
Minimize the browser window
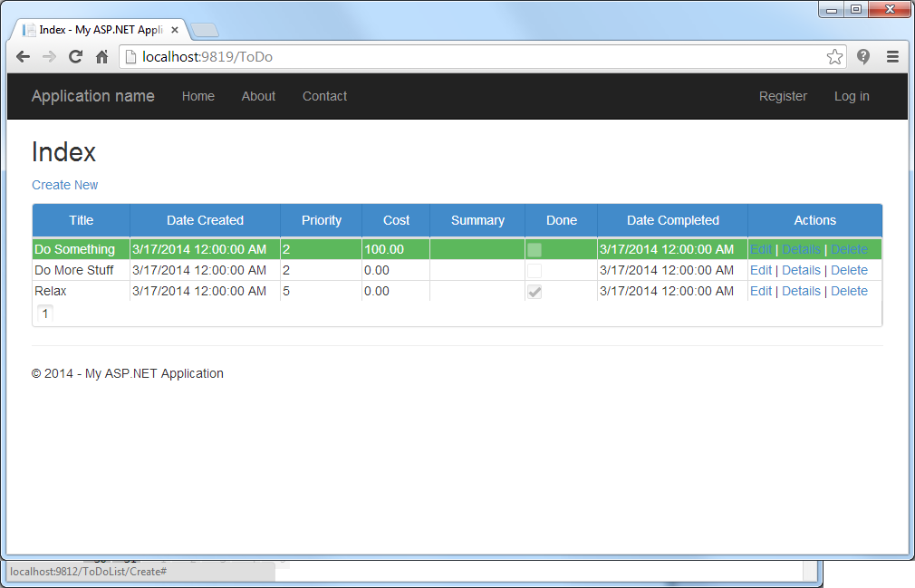[x=832, y=9]
